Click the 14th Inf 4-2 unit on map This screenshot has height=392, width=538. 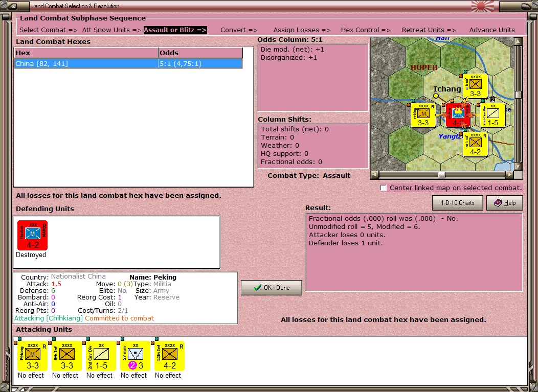pos(475,145)
